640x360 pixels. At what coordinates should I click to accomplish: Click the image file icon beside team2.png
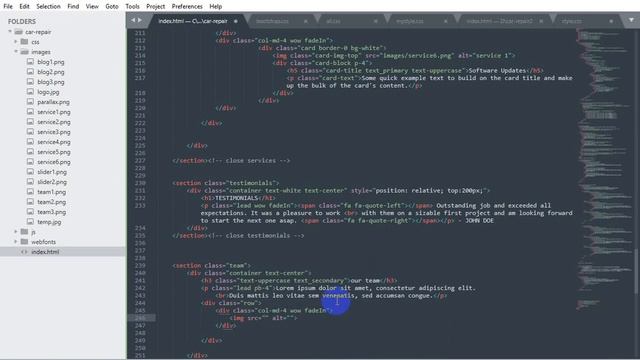click(x=30, y=202)
